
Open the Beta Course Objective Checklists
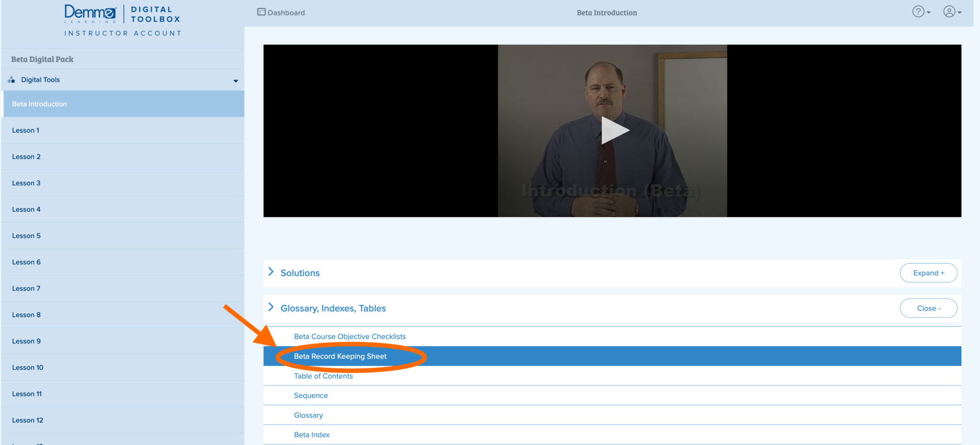point(350,336)
